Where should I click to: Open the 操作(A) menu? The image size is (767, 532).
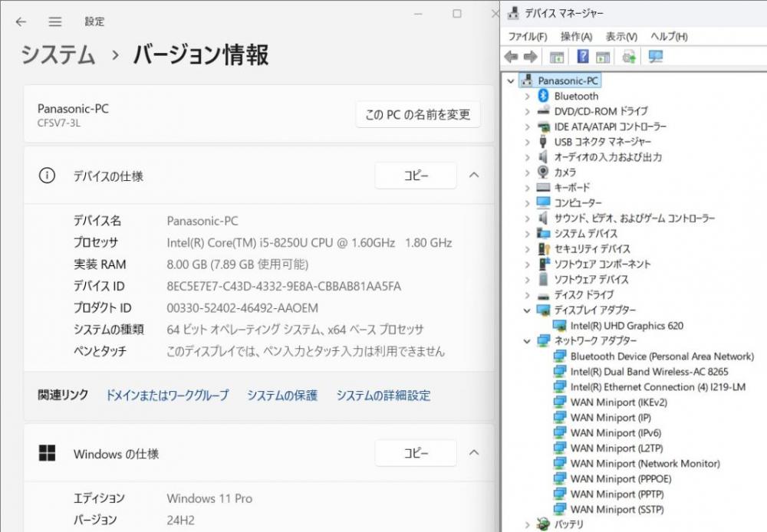click(576, 37)
